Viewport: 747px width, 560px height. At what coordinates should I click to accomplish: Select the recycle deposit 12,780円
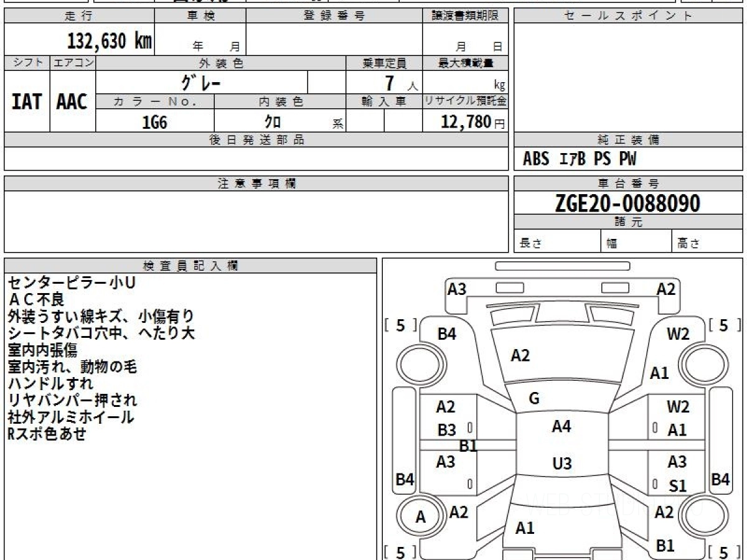pos(473,122)
